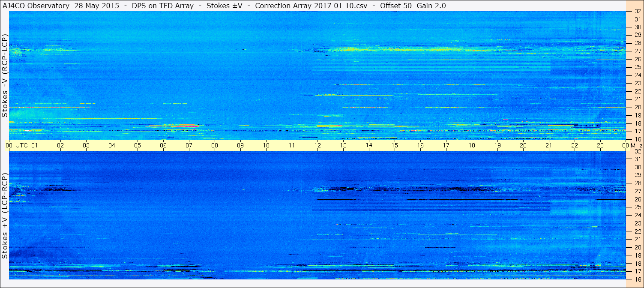The height and width of the screenshot is (288, 644).
Task: Click the 18 frequency label in the -V panel
Action: 638,123
